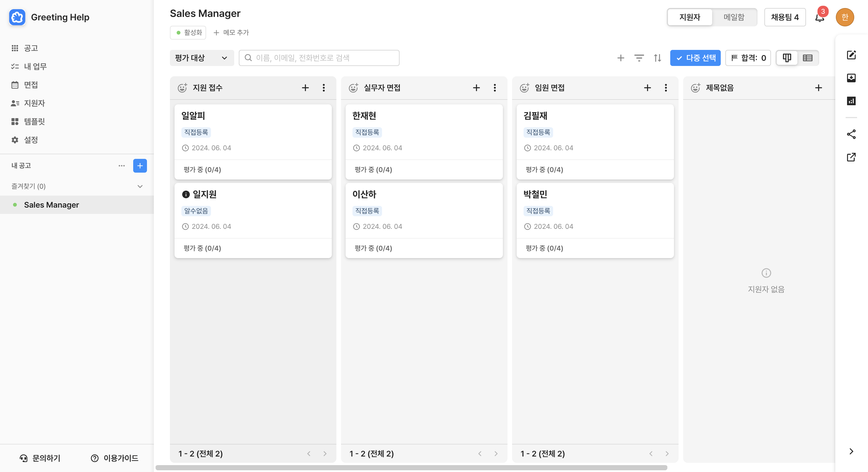Add applicant to 제목없음 column
The width and height of the screenshot is (868, 472).
[x=818, y=88]
